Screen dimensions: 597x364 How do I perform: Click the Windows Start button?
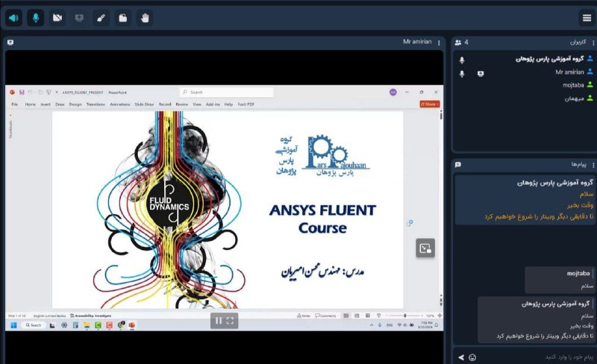point(13,325)
